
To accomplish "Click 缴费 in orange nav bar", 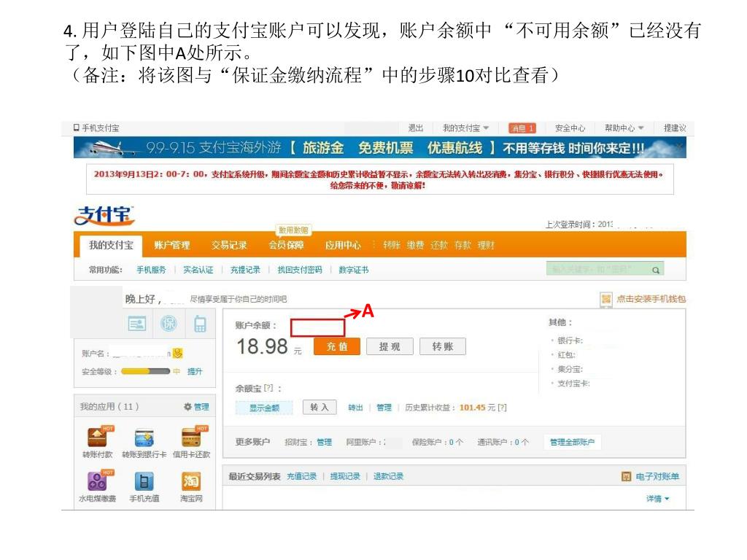I will point(415,245).
